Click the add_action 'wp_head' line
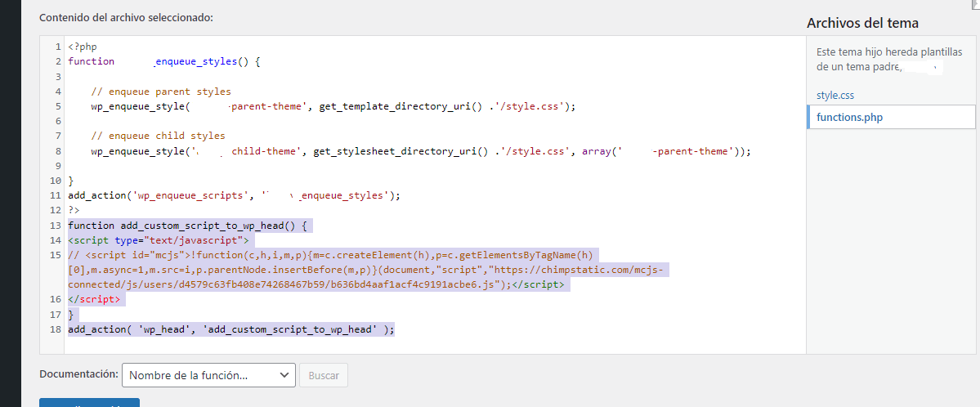 [231, 329]
